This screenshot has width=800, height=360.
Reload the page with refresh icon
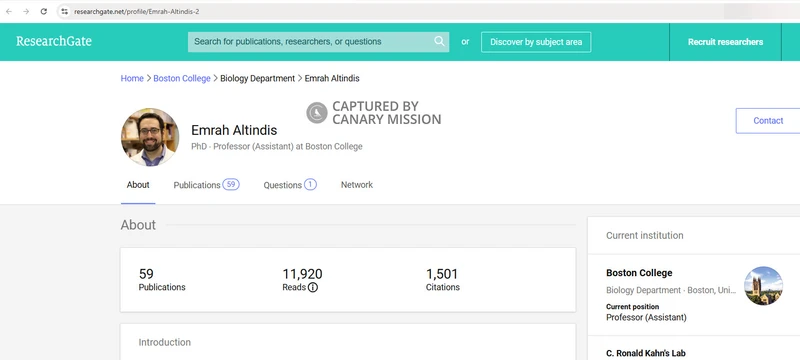click(44, 11)
